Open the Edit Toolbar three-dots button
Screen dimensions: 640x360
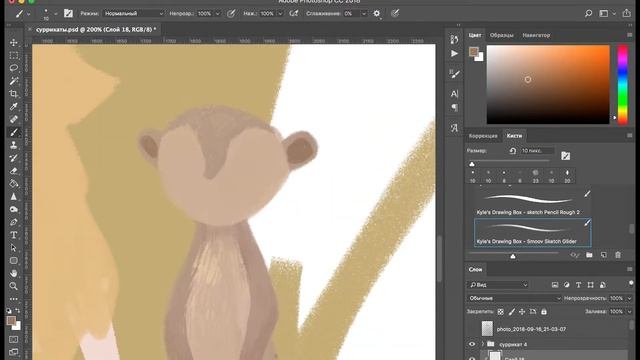point(13,299)
